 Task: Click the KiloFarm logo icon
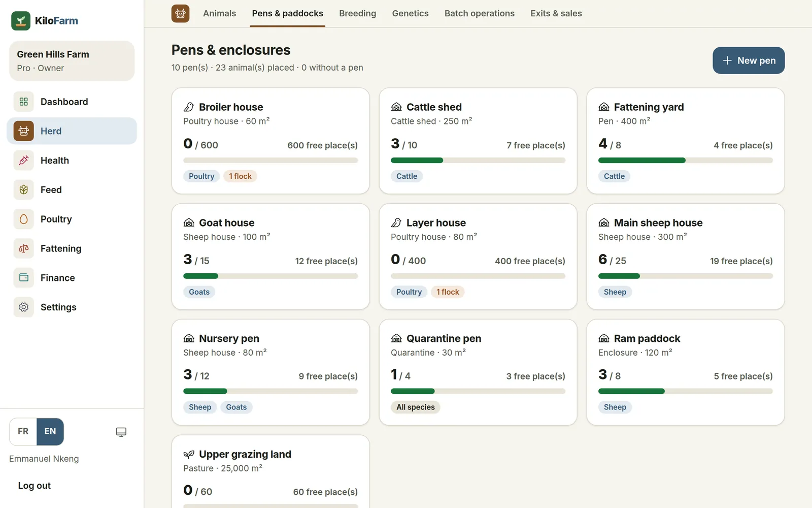(21, 21)
